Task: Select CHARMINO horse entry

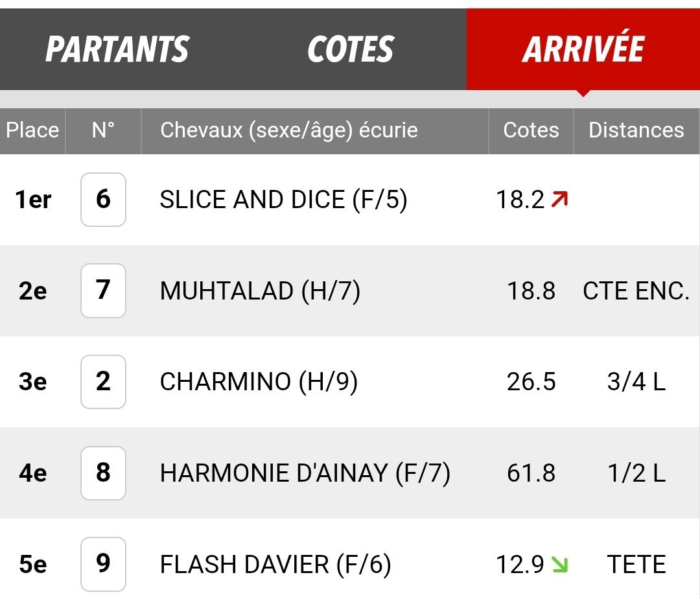Action: pyautogui.click(x=259, y=382)
